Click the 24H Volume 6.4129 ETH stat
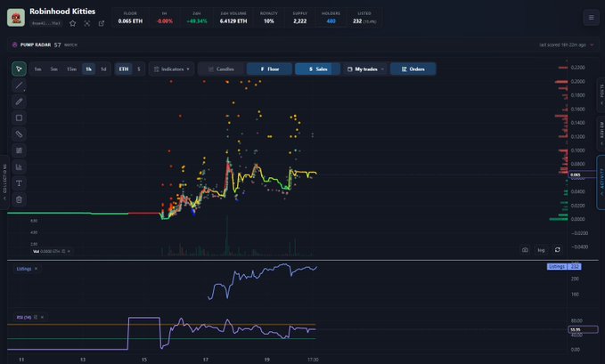 tap(233, 18)
